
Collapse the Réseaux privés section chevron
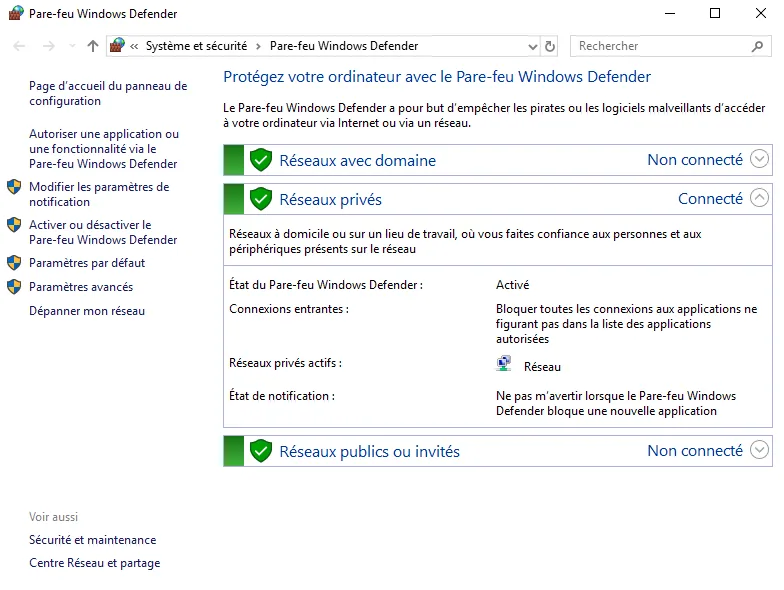pos(759,198)
